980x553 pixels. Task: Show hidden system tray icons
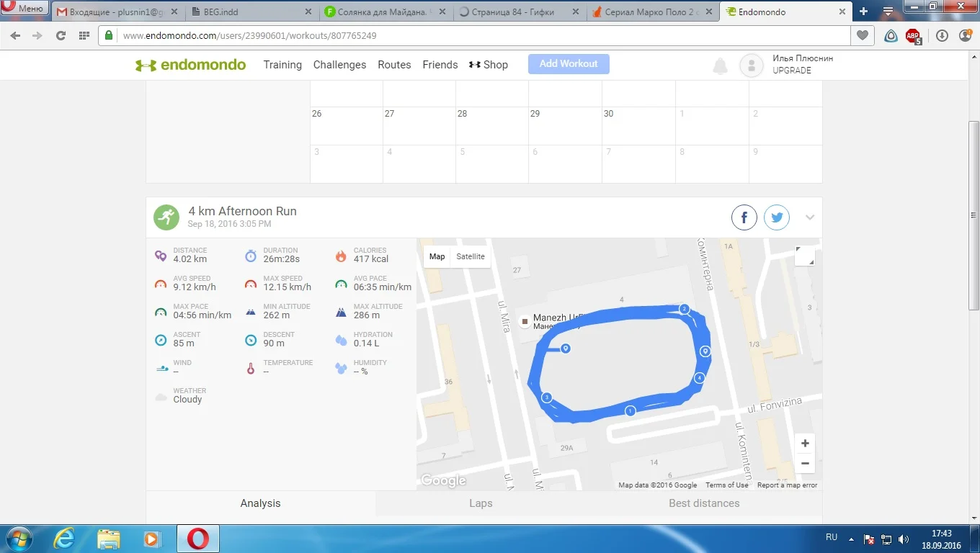coord(852,539)
